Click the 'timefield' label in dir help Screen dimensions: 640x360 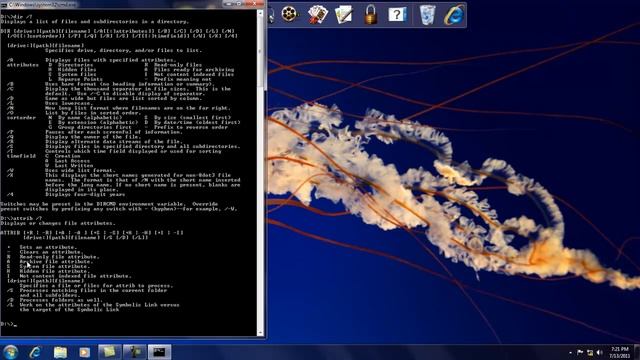tap(21, 156)
